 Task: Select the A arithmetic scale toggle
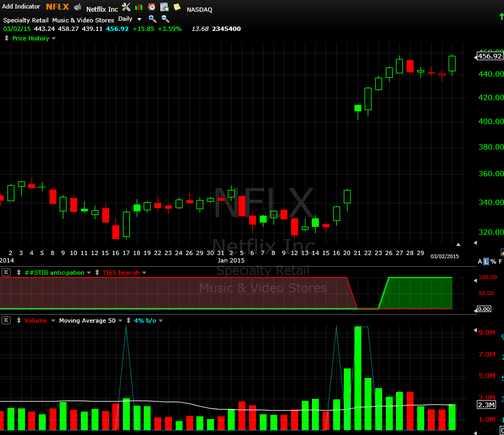click(x=480, y=261)
